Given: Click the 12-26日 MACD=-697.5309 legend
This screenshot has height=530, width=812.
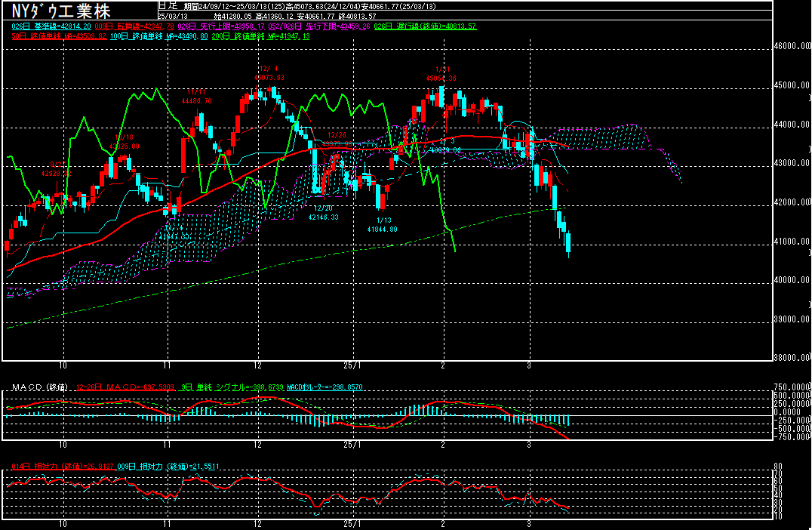Looking at the screenshot, I should [125, 387].
